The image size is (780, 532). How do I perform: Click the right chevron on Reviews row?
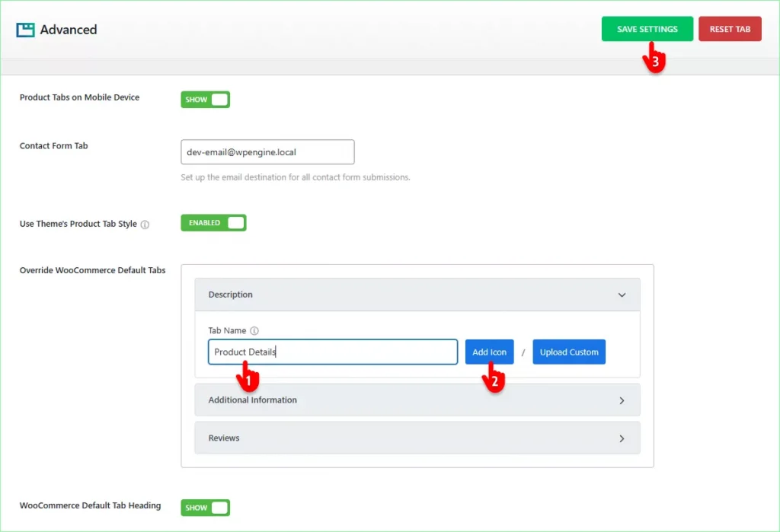tap(622, 438)
